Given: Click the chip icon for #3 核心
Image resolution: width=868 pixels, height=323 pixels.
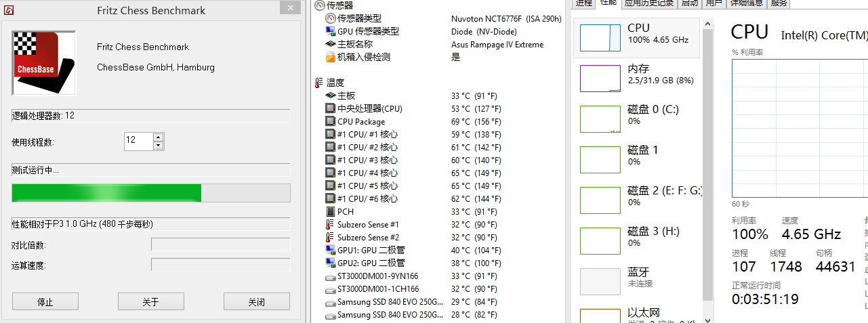Looking at the screenshot, I should coord(331,160).
